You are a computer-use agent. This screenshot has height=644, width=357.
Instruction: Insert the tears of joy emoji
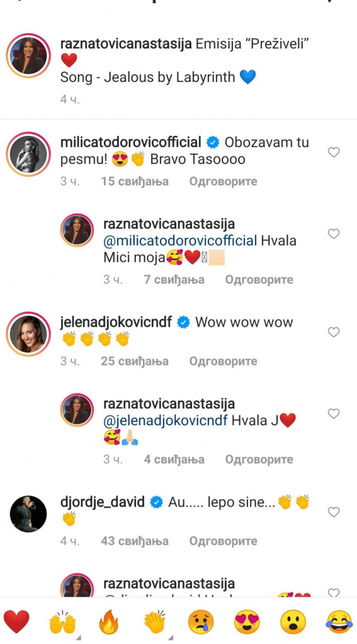340,621
